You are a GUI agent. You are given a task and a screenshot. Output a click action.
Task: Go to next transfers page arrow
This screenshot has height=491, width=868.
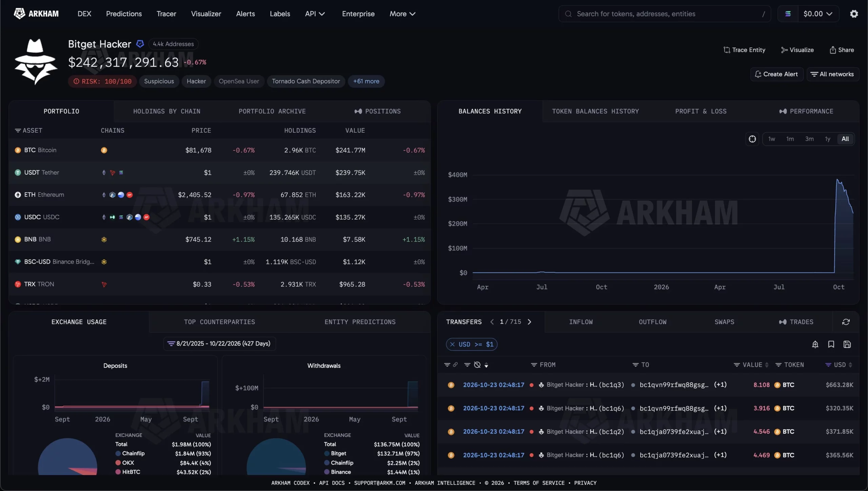[529, 322]
